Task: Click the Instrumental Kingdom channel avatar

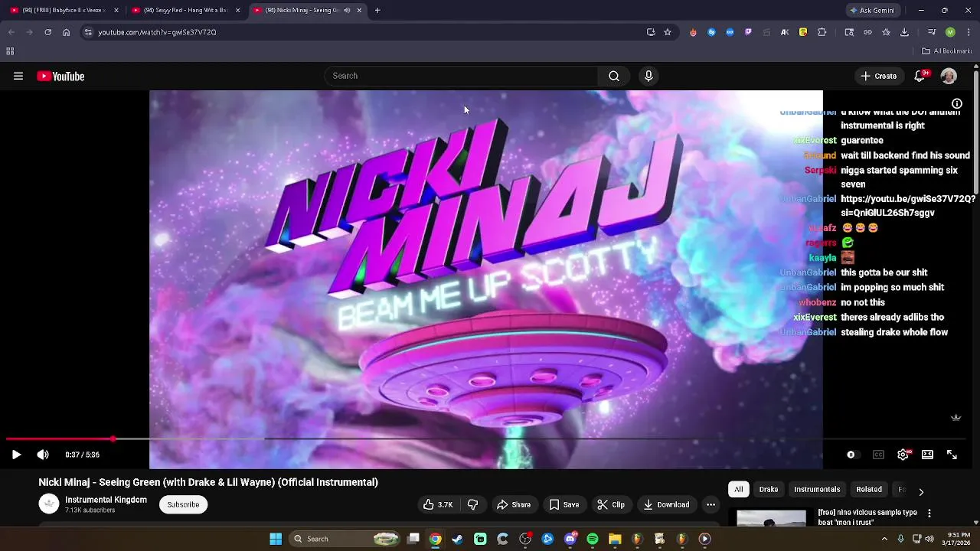Action: click(49, 504)
